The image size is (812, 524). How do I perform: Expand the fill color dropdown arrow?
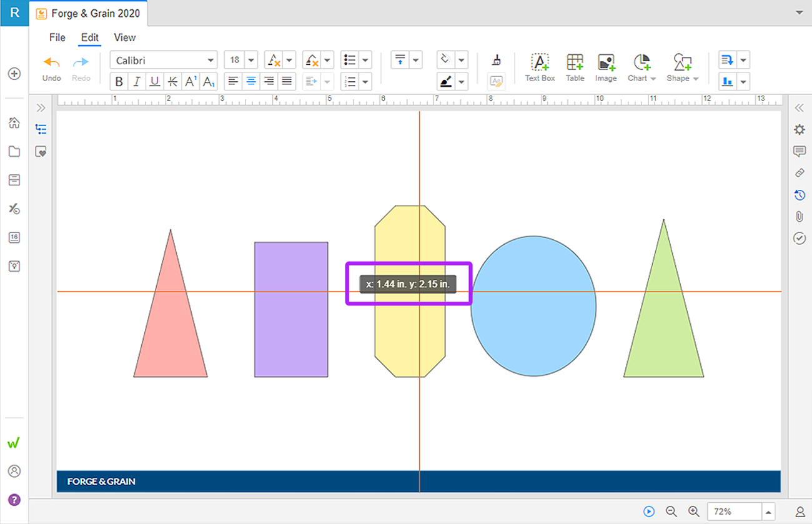coord(462,61)
